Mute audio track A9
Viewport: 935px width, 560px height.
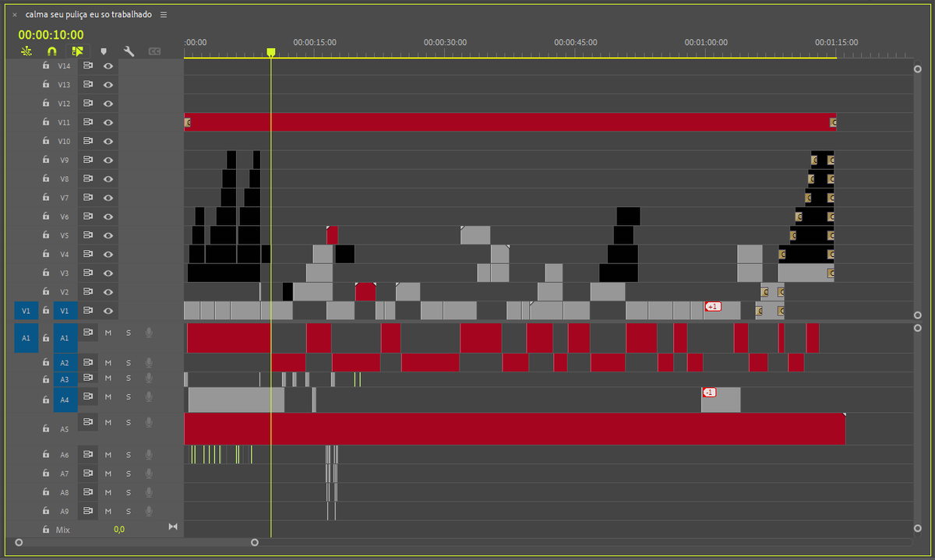108,511
